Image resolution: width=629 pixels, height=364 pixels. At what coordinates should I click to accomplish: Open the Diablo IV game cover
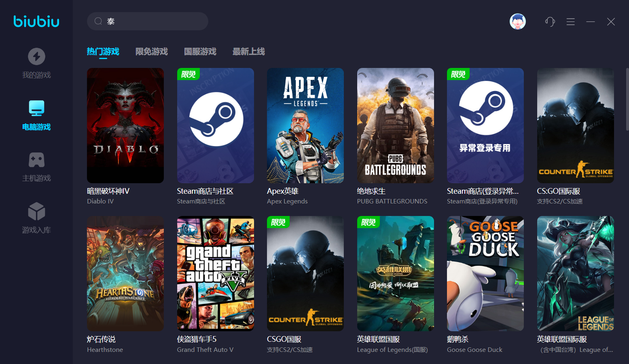click(125, 125)
